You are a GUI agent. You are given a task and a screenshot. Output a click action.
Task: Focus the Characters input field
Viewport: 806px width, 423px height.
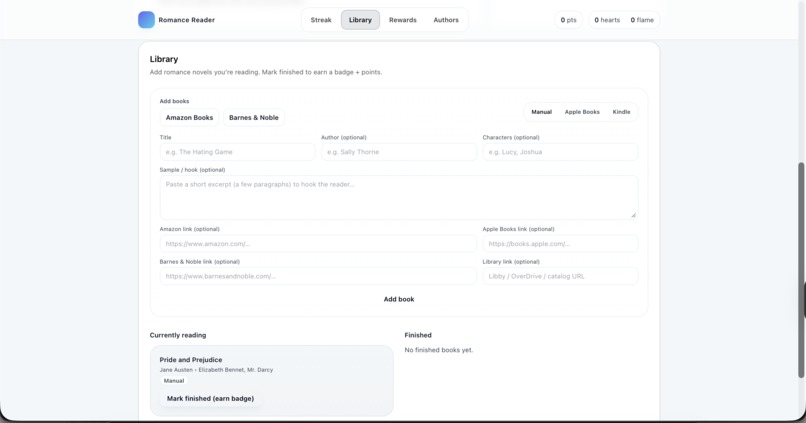tap(560, 152)
